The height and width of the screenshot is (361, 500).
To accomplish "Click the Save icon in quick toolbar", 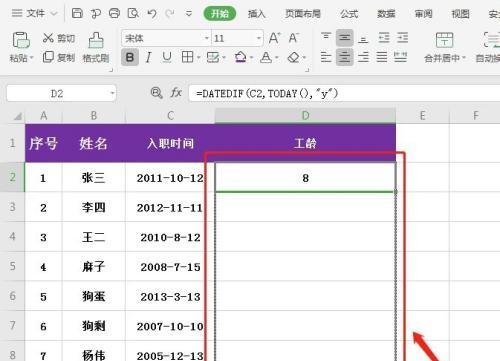I will (x=77, y=14).
